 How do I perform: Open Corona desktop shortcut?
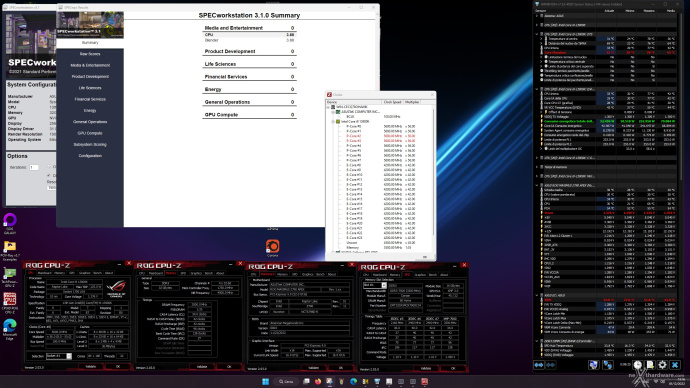coord(272,249)
